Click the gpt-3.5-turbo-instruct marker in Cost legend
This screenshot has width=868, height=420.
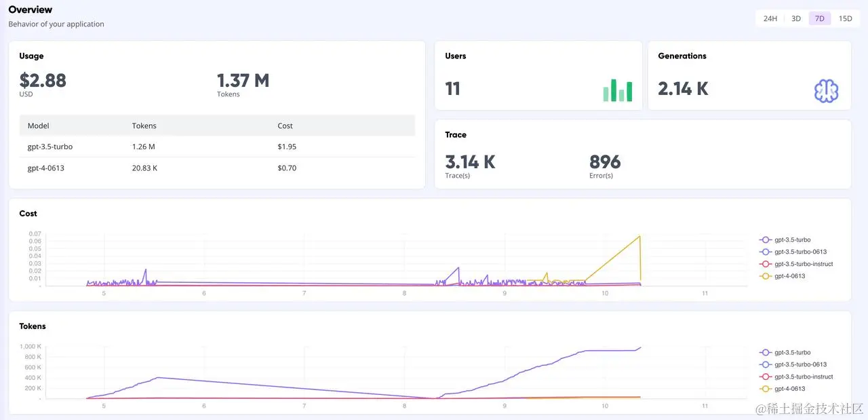point(765,264)
